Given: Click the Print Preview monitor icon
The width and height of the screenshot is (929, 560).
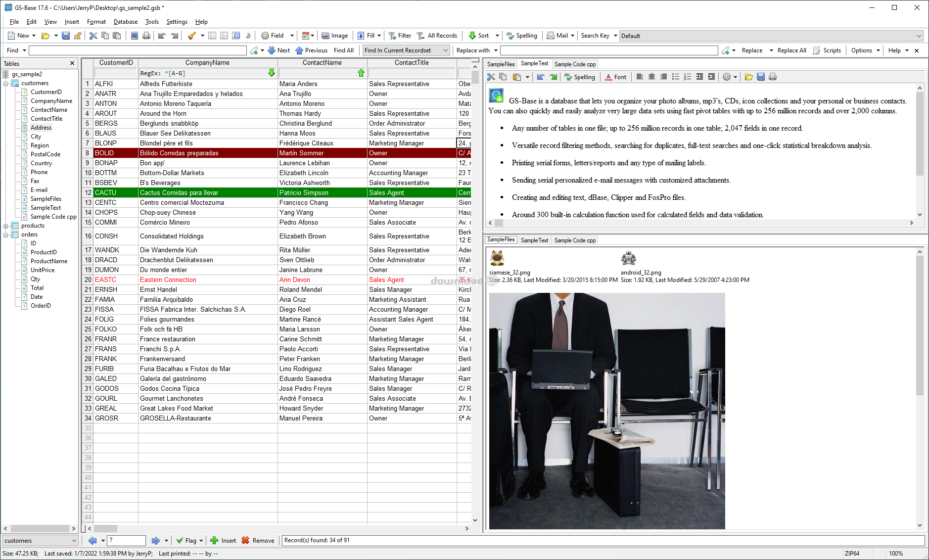Looking at the screenshot, I should 135,36.
